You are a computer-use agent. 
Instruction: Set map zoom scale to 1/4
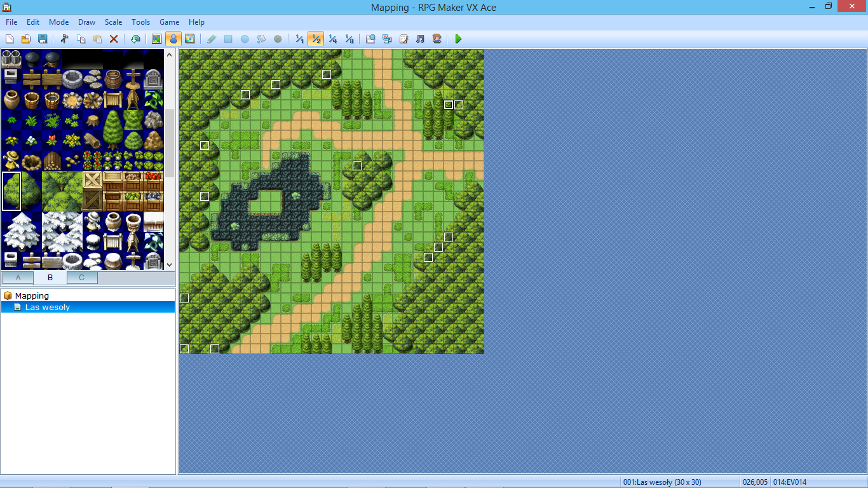[x=332, y=39]
